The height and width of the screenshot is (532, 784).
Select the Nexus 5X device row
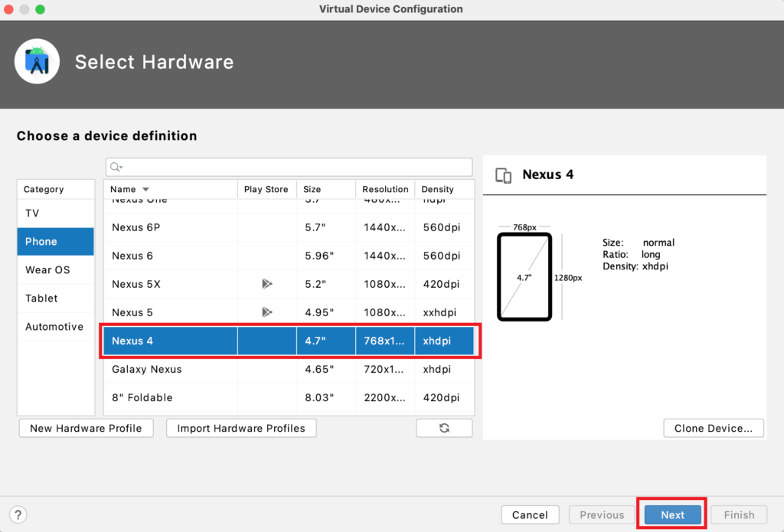(x=289, y=284)
